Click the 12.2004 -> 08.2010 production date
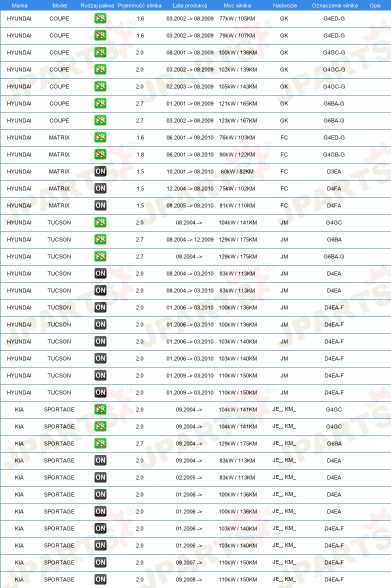This screenshot has height=588, width=391. 190,188
